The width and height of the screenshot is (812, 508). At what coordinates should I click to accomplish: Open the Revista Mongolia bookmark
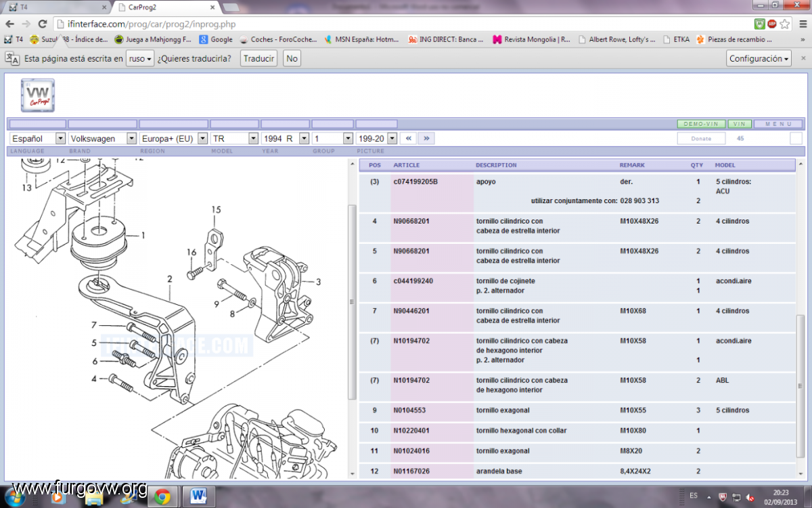click(532, 39)
